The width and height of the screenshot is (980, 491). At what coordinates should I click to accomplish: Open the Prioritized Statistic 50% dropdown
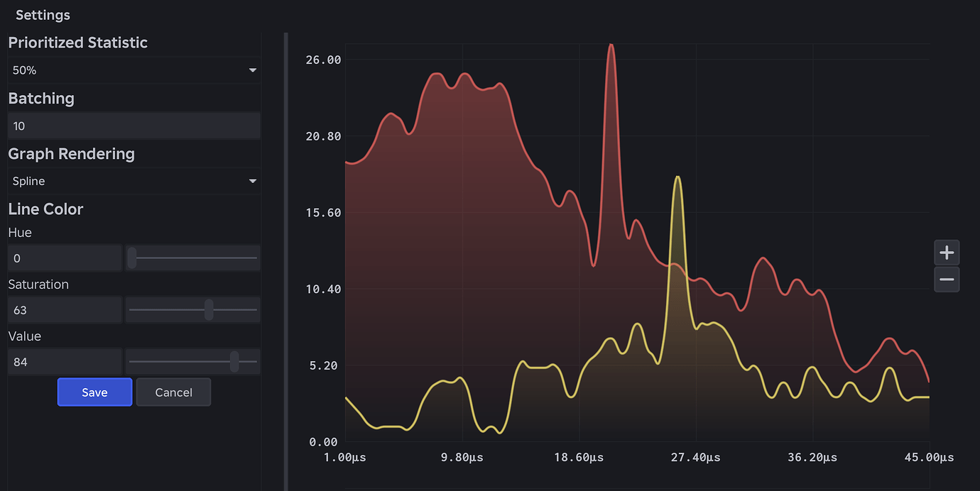[134, 70]
